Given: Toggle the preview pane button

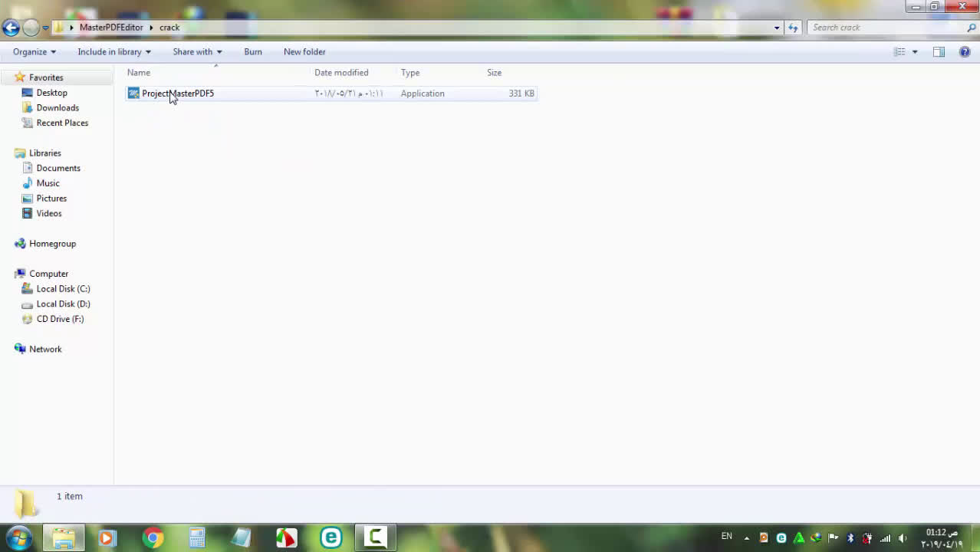Looking at the screenshot, I should [x=939, y=52].
